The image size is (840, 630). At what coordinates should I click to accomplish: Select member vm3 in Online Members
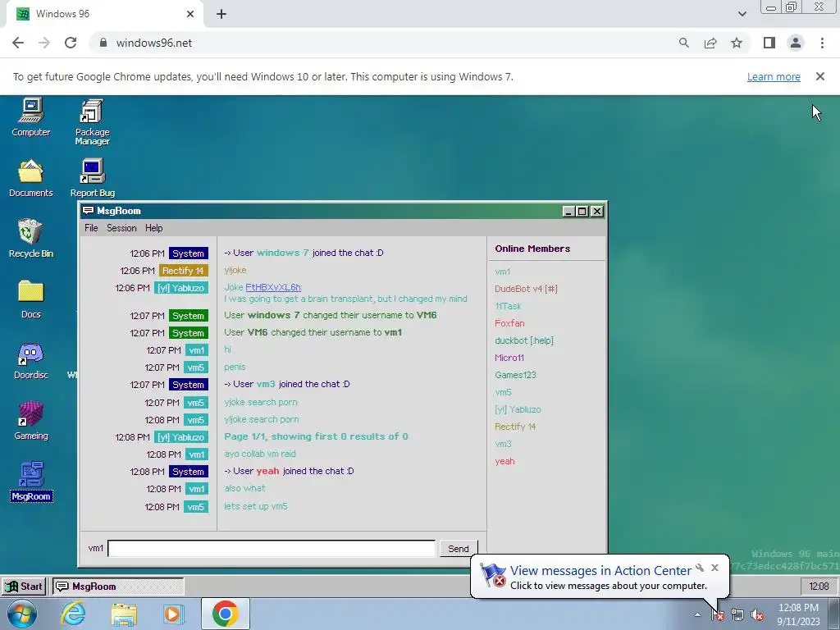[x=503, y=444]
